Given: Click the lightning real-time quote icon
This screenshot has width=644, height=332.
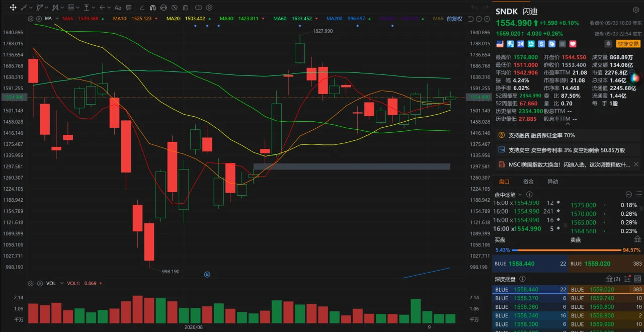Looking at the screenshot, I should click(x=510, y=44).
